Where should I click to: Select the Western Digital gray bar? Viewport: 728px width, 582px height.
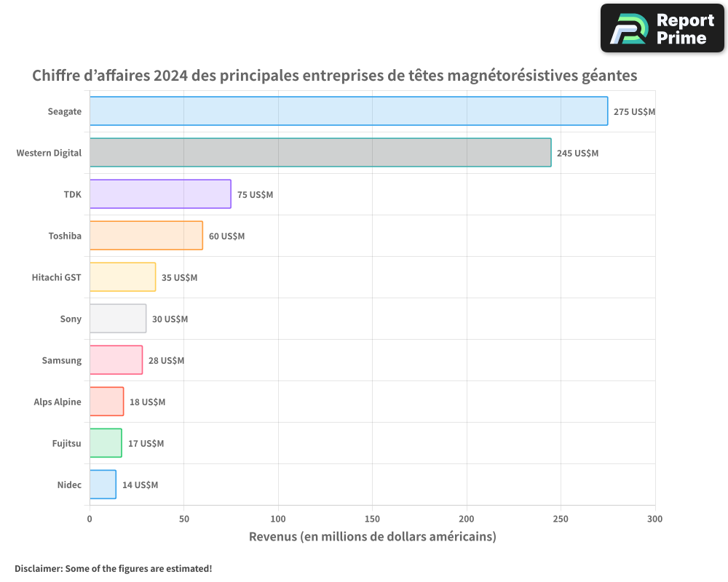320,153
